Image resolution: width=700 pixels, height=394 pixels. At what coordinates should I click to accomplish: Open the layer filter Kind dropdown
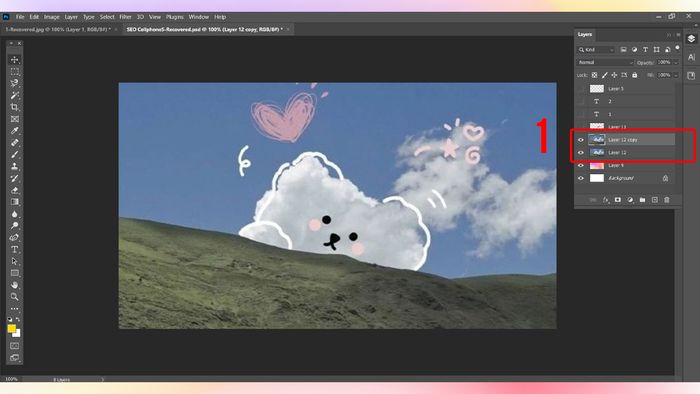[596, 50]
